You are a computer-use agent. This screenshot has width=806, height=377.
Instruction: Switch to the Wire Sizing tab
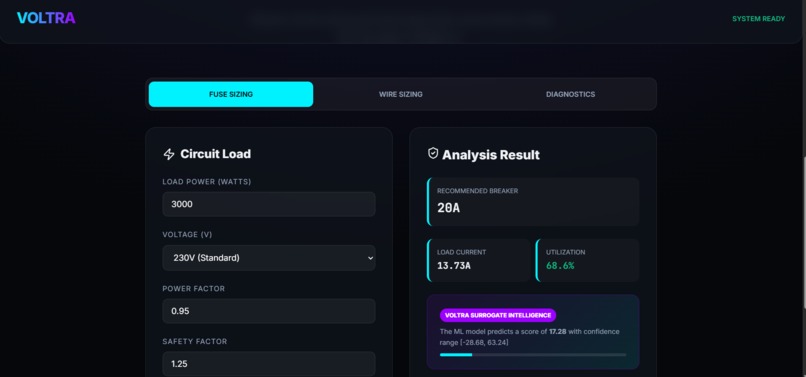(400, 94)
